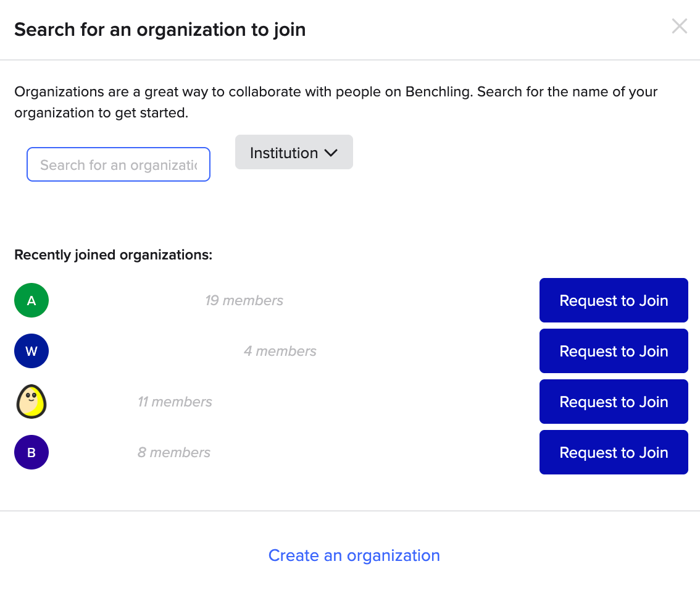Open the Institution dropdown
Viewport: 700px width, 598px height.
point(294,153)
